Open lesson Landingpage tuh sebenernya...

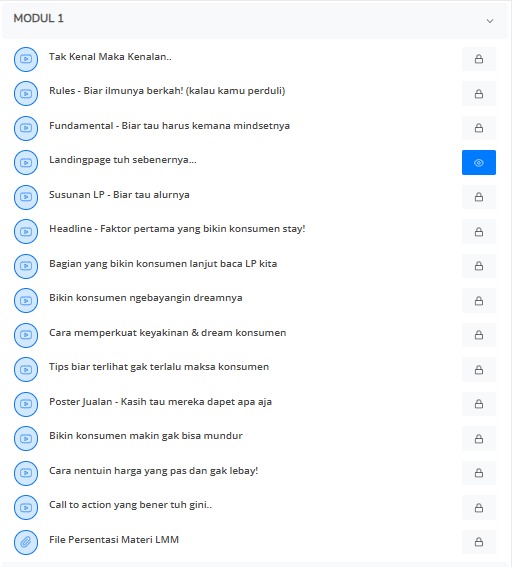pyautogui.click(x=123, y=160)
